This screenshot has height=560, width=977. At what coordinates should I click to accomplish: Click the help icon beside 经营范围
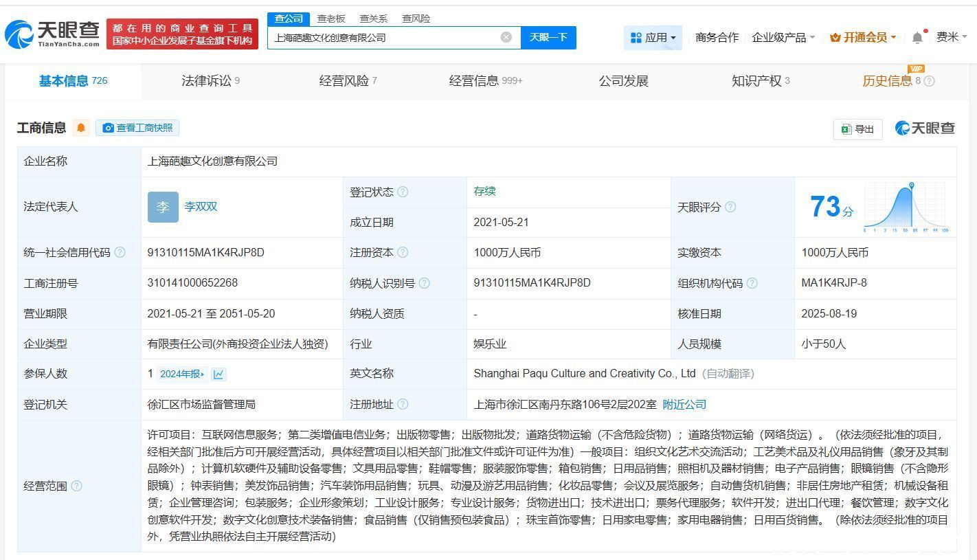click(x=76, y=486)
